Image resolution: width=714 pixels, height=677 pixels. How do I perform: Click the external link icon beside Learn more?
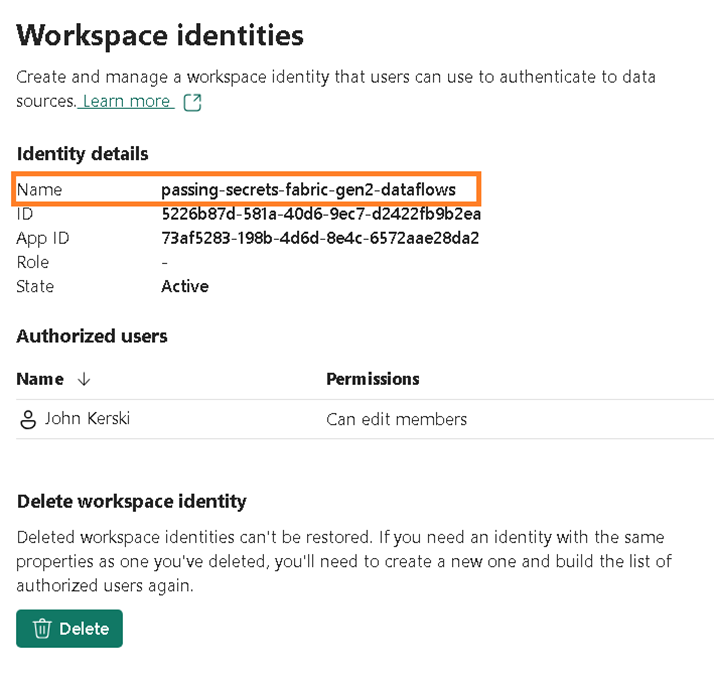[x=192, y=102]
